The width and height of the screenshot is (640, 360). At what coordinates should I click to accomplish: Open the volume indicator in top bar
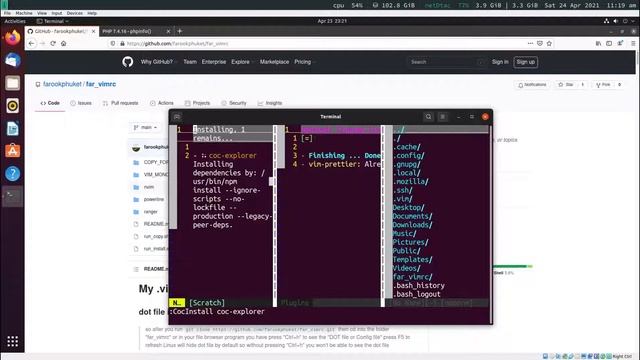(x=616, y=21)
